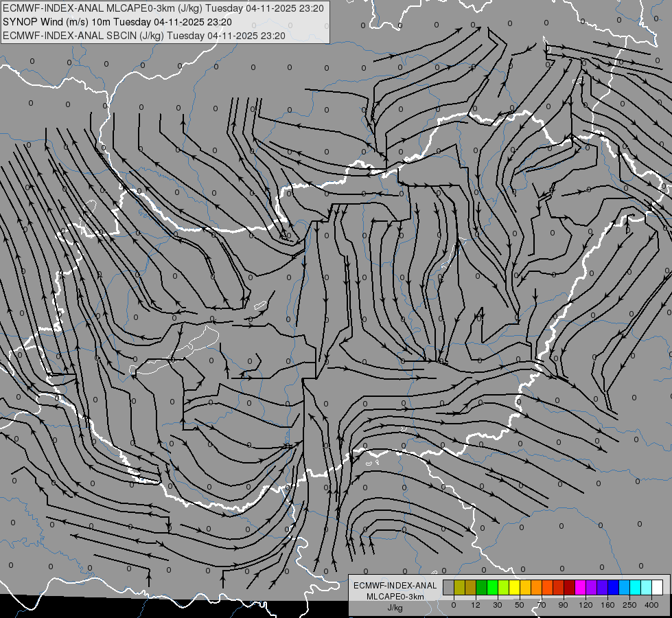Click the dark red legend swatch
The width and height of the screenshot is (672, 618).
[569, 588]
